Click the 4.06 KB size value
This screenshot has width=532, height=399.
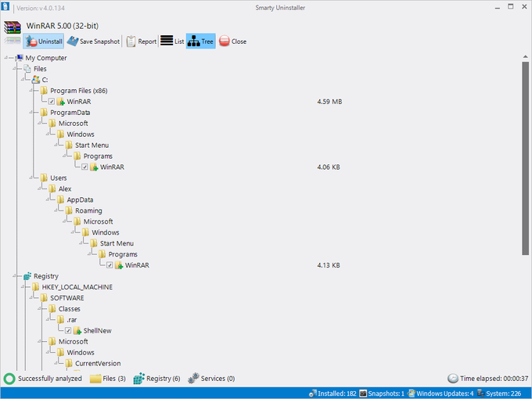click(x=329, y=167)
